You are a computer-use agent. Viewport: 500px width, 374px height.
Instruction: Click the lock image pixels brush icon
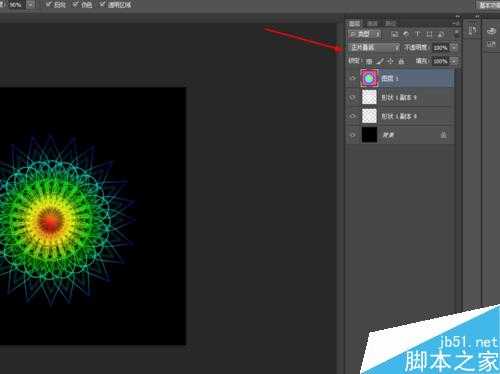tap(380, 61)
